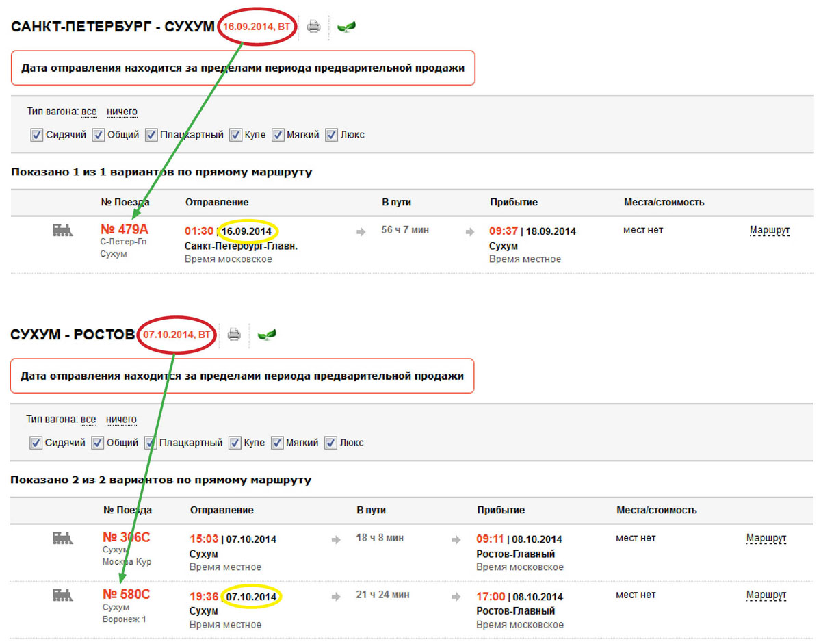Toggle Плацкартный checkbox in the bottom filter

point(151,443)
